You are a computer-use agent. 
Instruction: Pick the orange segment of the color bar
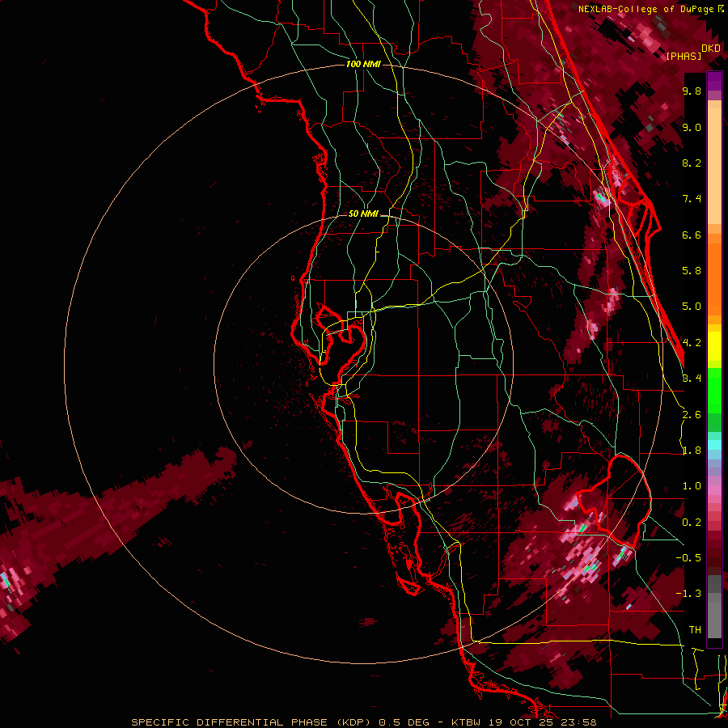(714, 274)
